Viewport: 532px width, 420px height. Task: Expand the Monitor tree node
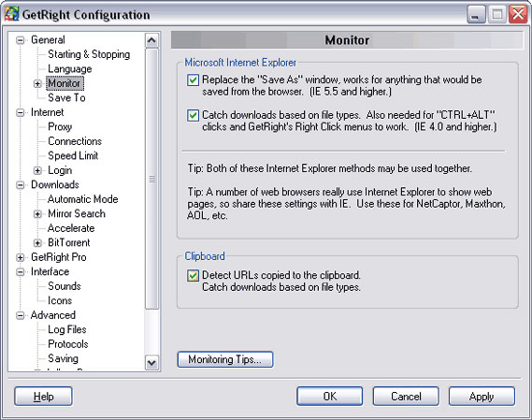(x=37, y=83)
